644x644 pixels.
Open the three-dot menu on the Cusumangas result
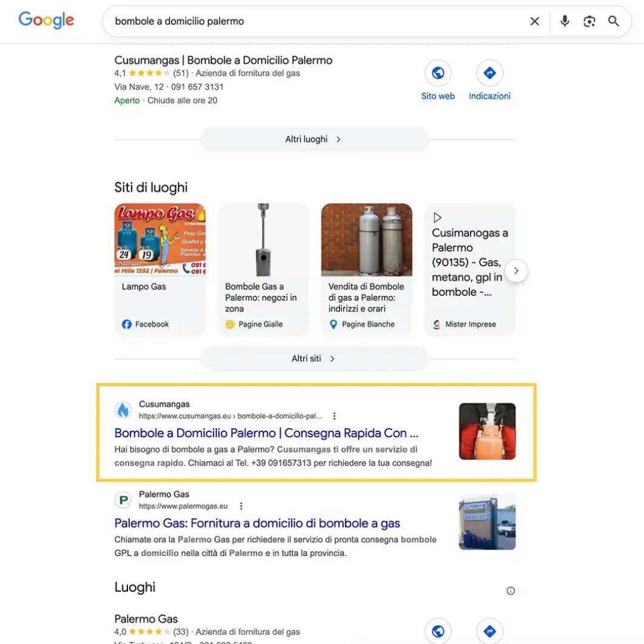point(335,416)
